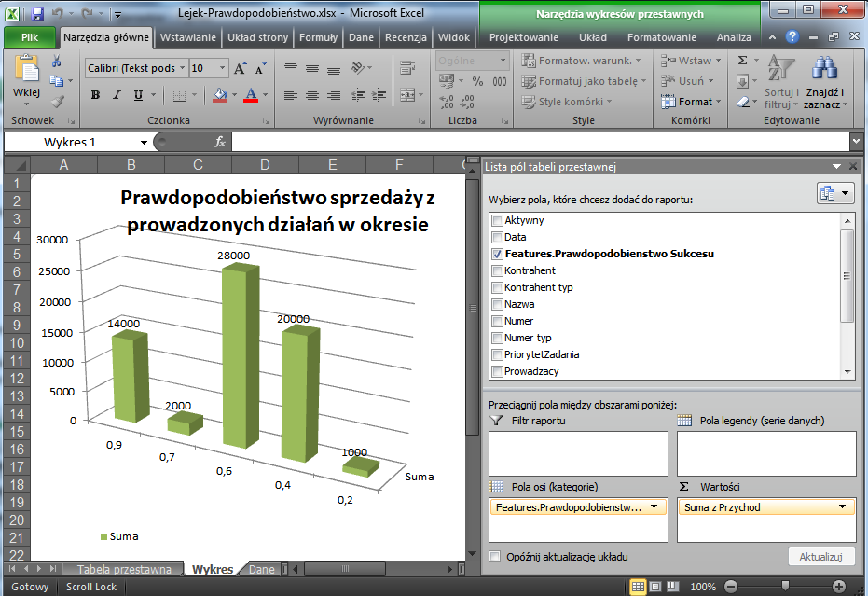Switch to Analiza ribbon tab
The height and width of the screenshot is (596, 868).
click(x=734, y=37)
